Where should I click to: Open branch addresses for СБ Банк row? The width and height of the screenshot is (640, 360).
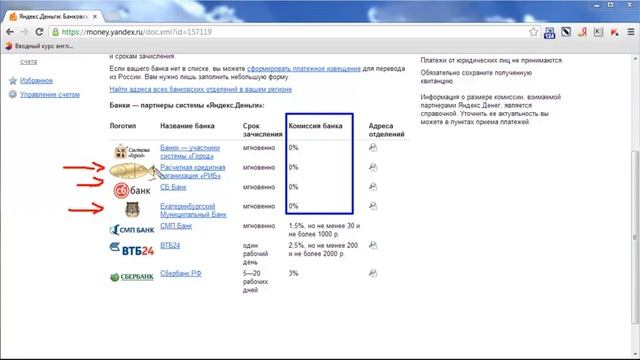point(373,187)
